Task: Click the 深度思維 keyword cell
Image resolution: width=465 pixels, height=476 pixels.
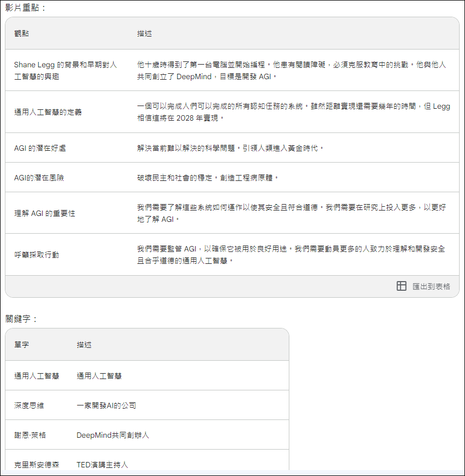Action: [29, 405]
